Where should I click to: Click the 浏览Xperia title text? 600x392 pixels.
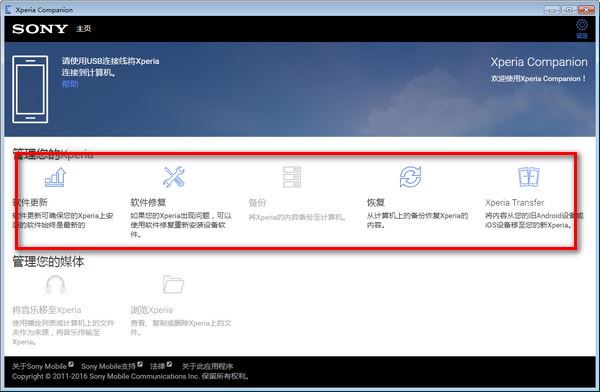[152, 310]
